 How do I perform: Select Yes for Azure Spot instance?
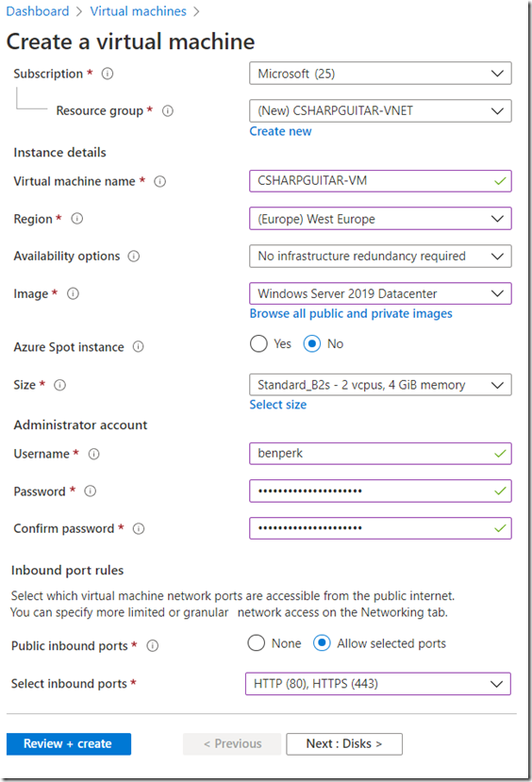point(258,343)
